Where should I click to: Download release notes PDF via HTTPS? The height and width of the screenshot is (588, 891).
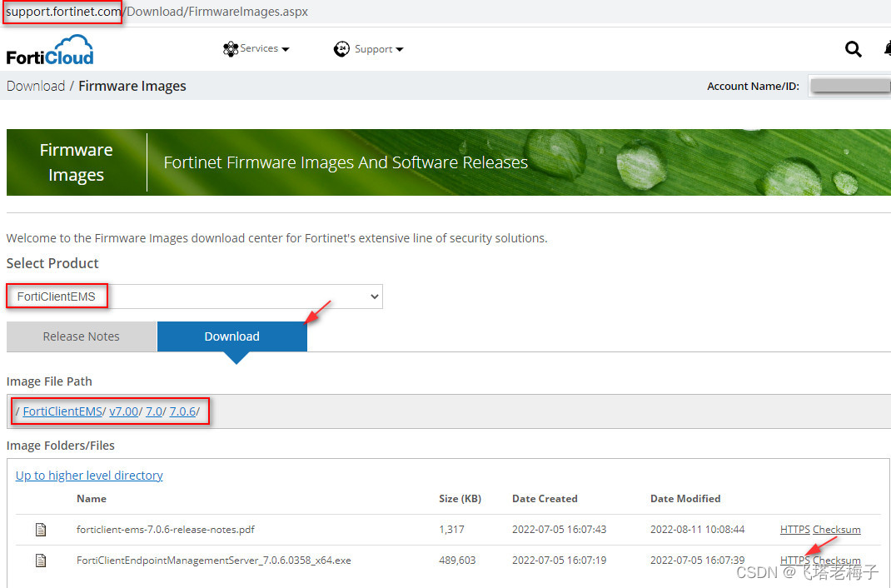[x=795, y=530]
